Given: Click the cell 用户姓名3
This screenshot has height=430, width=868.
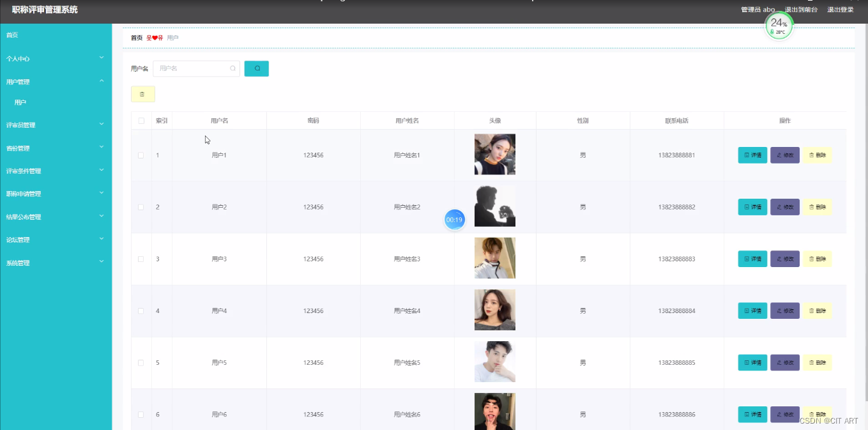Looking at the screenshot, I should tap(407, 259).
